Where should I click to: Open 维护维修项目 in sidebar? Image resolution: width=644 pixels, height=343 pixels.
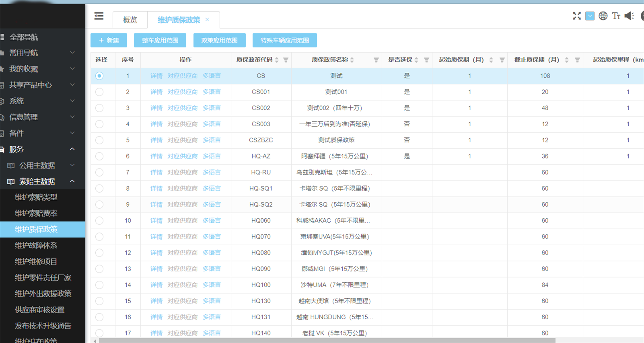[x=36, y=261]
